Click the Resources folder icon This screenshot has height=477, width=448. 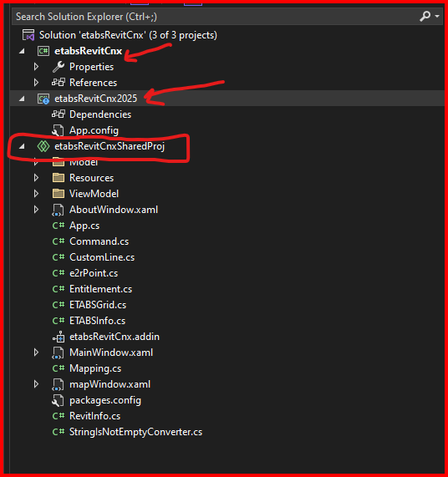[59, 178]
